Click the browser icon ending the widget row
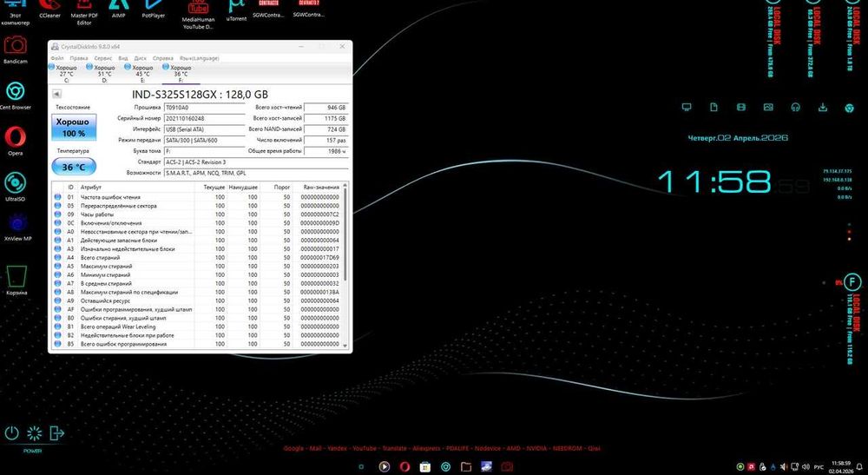 click(x=849, y=108)
